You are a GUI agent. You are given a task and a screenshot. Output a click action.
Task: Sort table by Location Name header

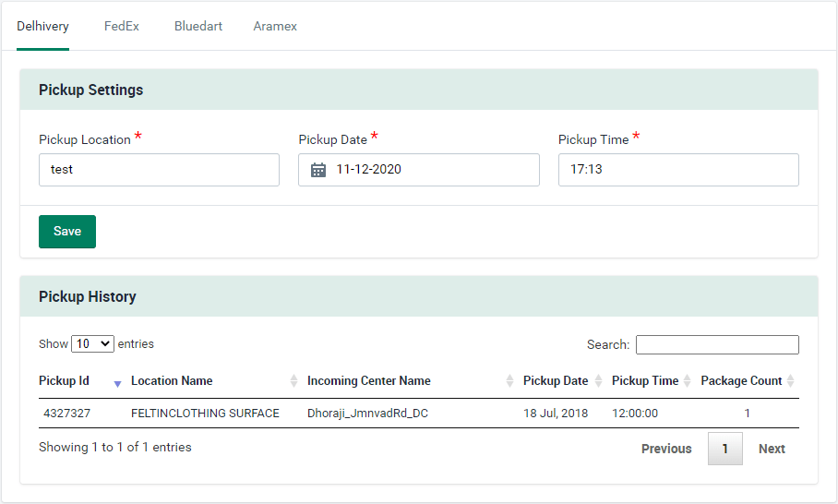pyautogui.click(x=172, y=381)
